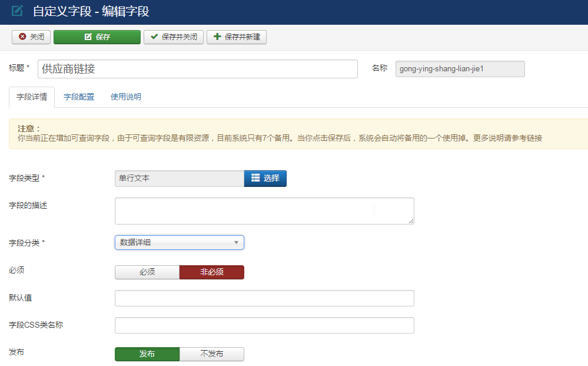
Task: Select 发布 publish option
Action: tap(147, 354)
